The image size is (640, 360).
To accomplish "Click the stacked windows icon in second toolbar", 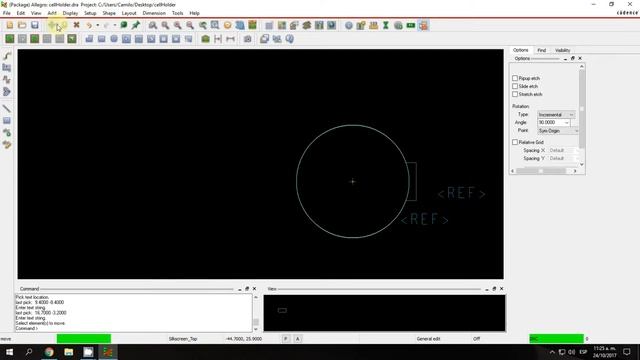I will [264, 39].
